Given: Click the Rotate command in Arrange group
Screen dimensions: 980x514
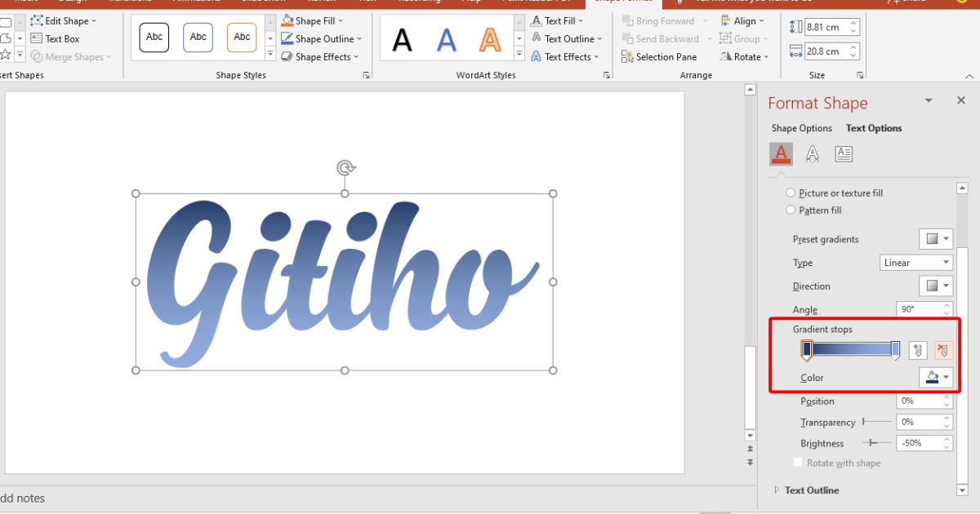Looking at the screenshot, I should [744, 56].
